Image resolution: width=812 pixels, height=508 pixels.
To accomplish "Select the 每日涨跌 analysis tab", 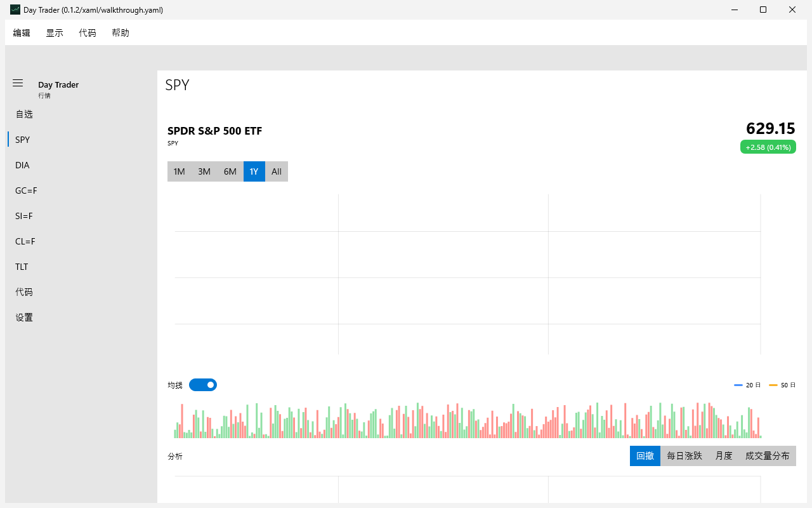I will (684, 456).
